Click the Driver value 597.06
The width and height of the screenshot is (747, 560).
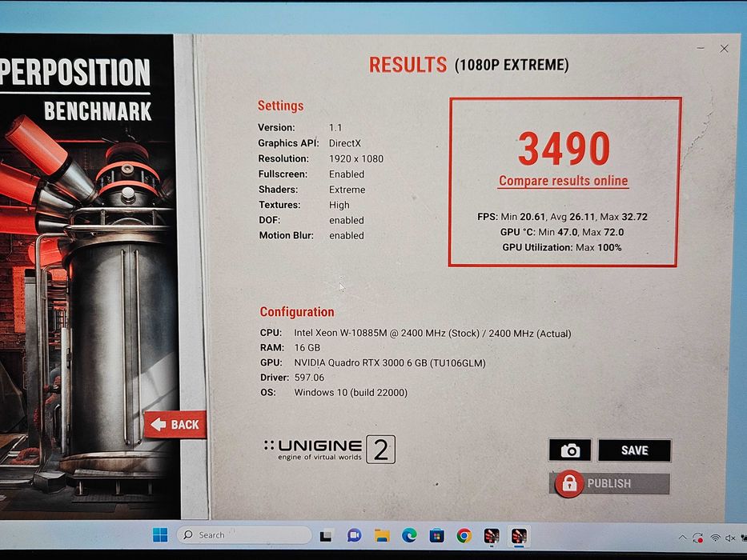pos(309,378)
